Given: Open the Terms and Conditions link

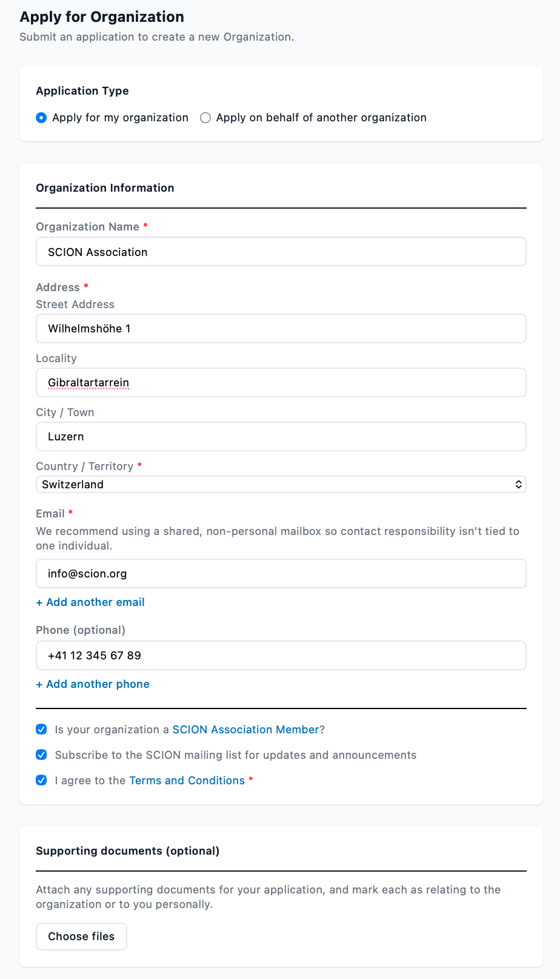Looking at the screenshot, I should click(187, 781).
